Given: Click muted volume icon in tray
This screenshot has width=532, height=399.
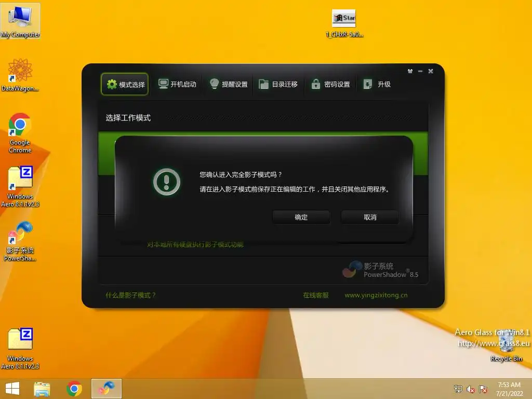Looking at the screenshot, I should 471,389.
